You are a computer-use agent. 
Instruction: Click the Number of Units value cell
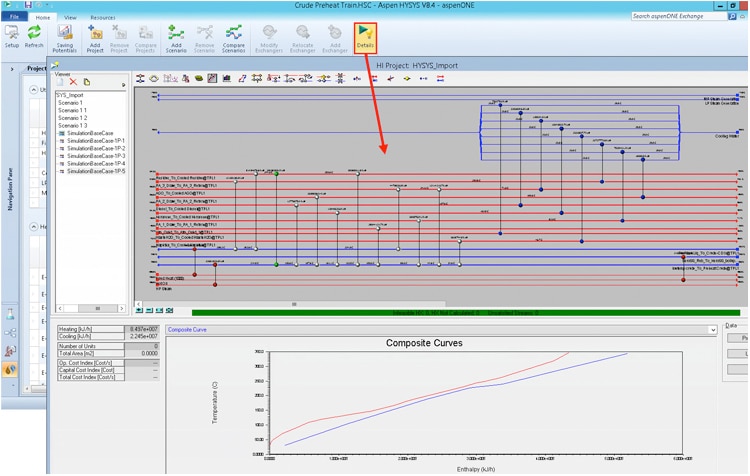point(141,346)
